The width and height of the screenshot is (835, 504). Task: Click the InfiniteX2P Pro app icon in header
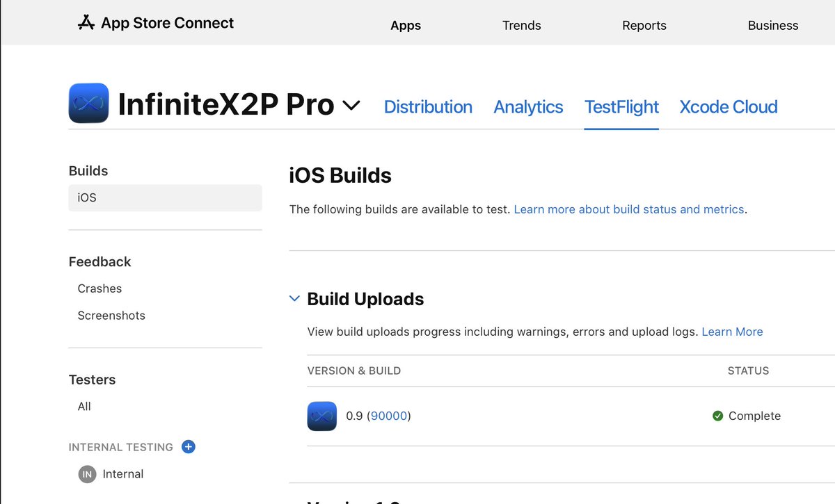coord(88,103)
